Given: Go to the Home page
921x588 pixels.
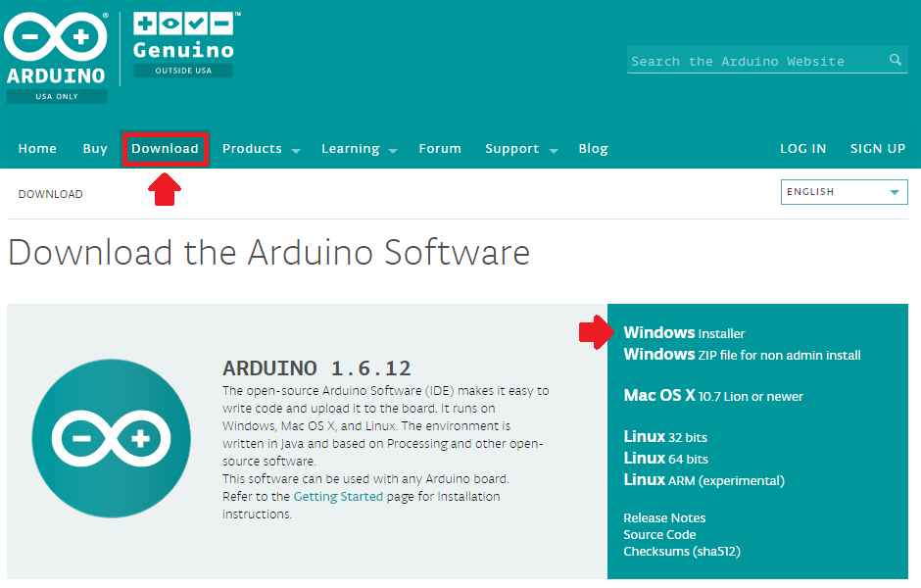Looking at the screenshot, I should tap(37, 149).
